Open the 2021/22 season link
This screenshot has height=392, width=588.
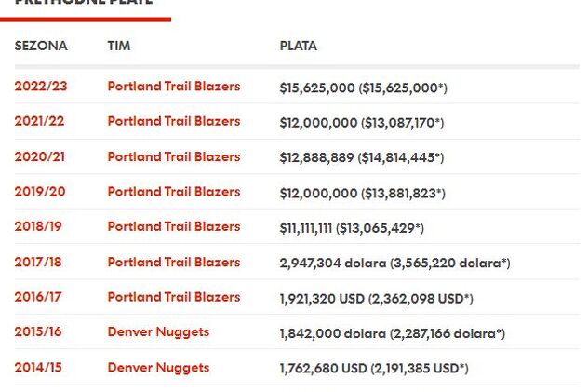click(40, 121)
